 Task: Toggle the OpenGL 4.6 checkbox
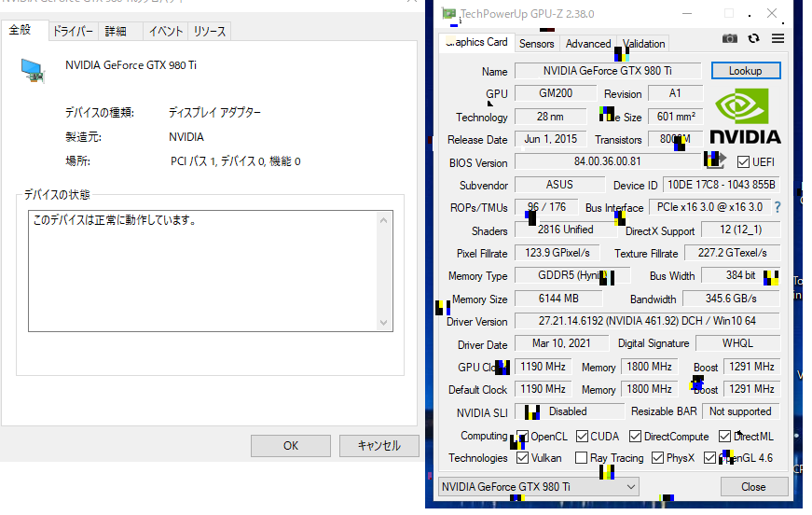710,458
